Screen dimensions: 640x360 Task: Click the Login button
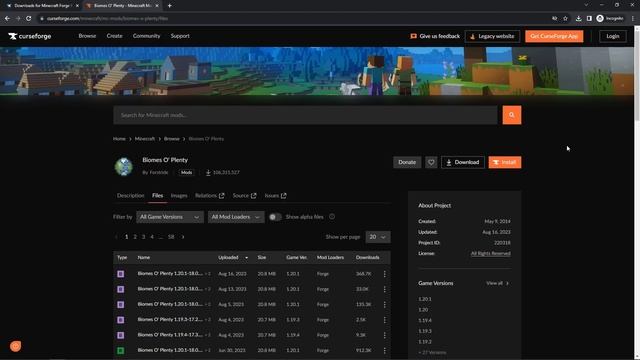tap(613, 36)
